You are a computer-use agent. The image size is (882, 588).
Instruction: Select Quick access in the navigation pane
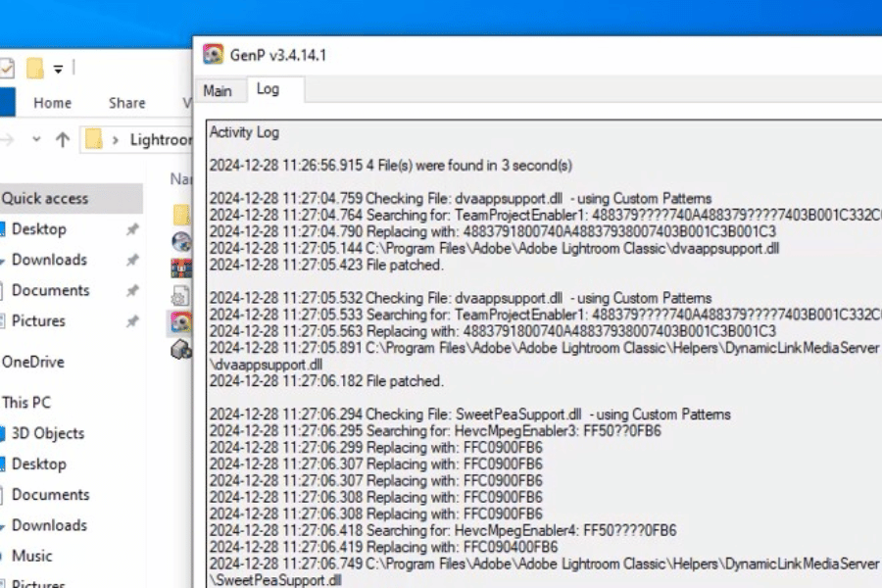(45, 198)
